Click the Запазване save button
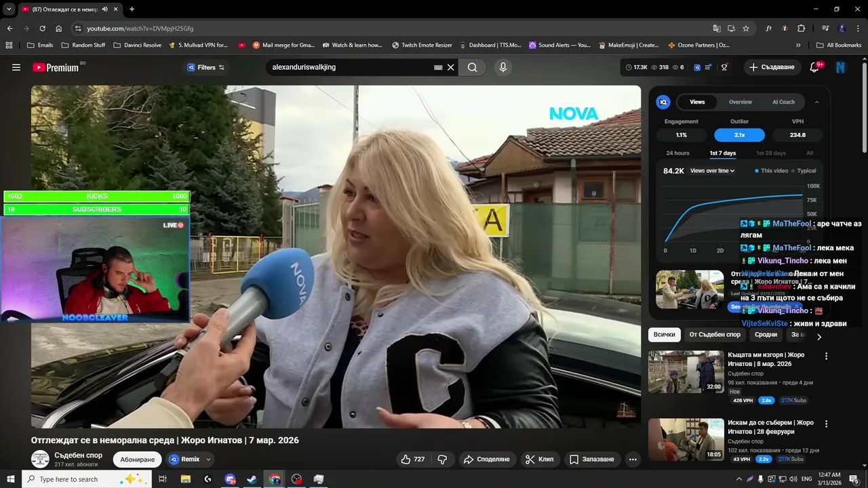This screenshot has height=488, width=868. 591,460
